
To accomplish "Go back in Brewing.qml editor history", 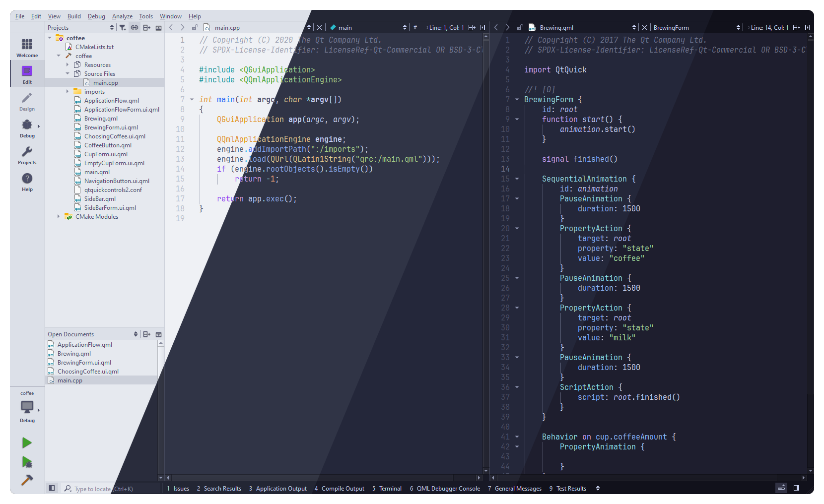I will [x=496, y=28].
